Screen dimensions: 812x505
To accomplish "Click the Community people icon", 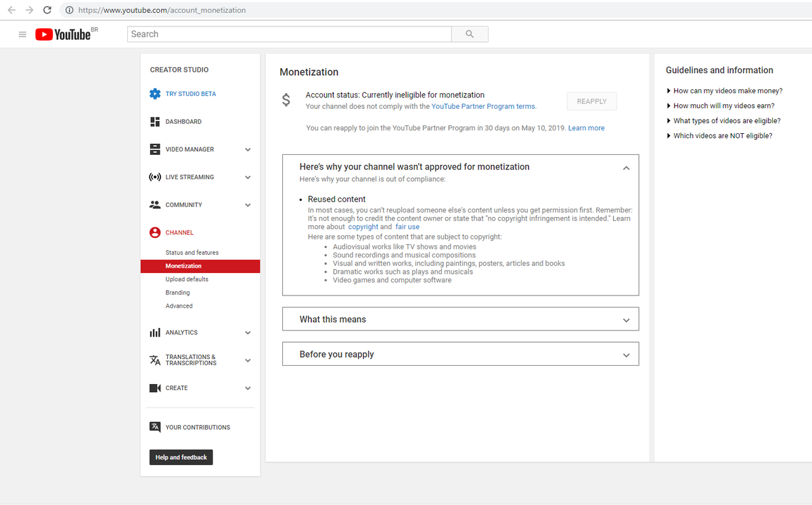I will tap(155, 205).
